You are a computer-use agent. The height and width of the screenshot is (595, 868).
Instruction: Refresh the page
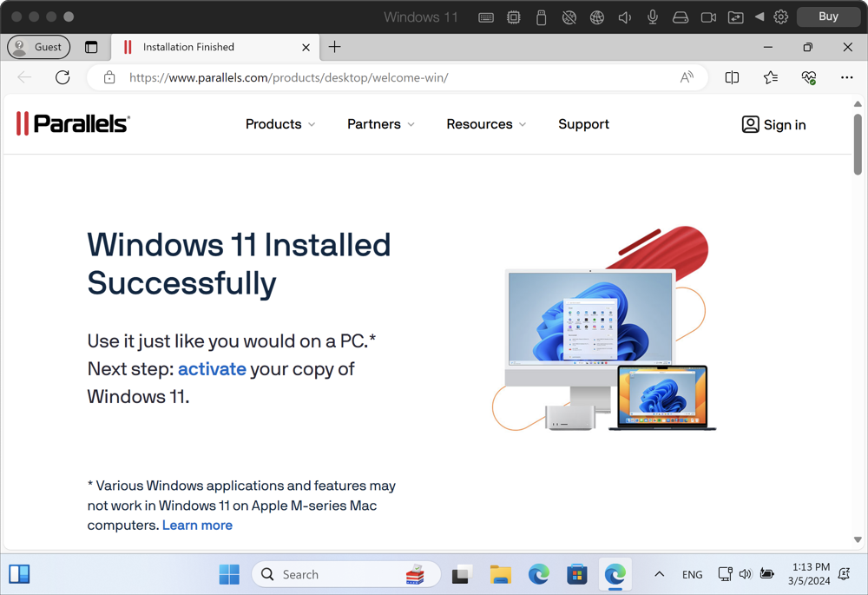point(62,77)
